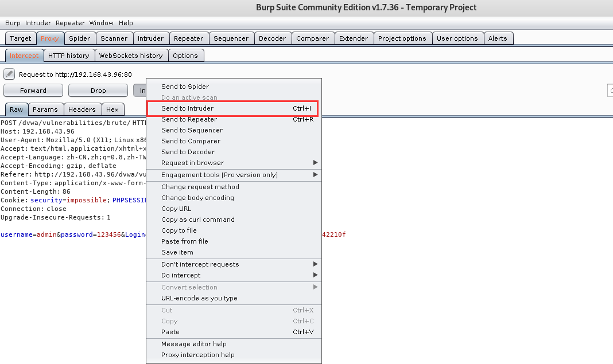Click the 'Connection: close' header line

pos(34,209)
